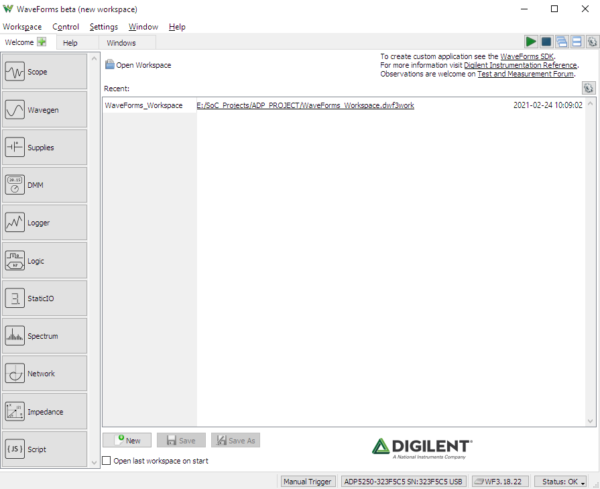Click the green plus on Welcome tab
The width and height of the screenshot is (600, 489).
pos(42,43)
